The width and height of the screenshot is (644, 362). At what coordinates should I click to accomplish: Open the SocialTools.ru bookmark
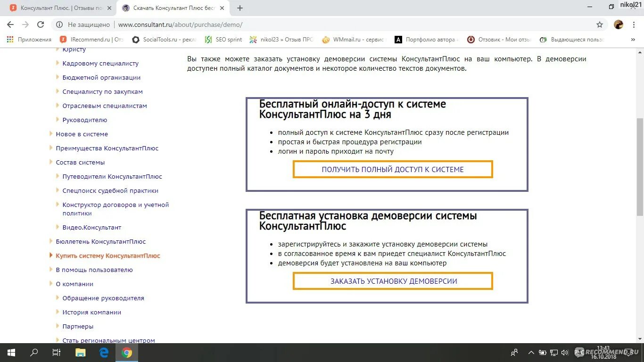pos(164,40)
